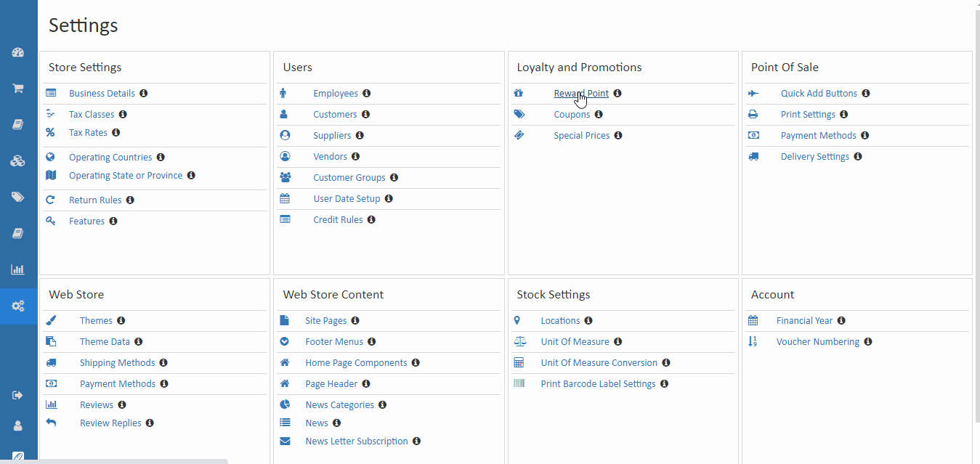The width and height of the screenshot is (980, 464).
Task: Click the horizontal scrollbar at the bottom
Action: click(x=114, y=461)
